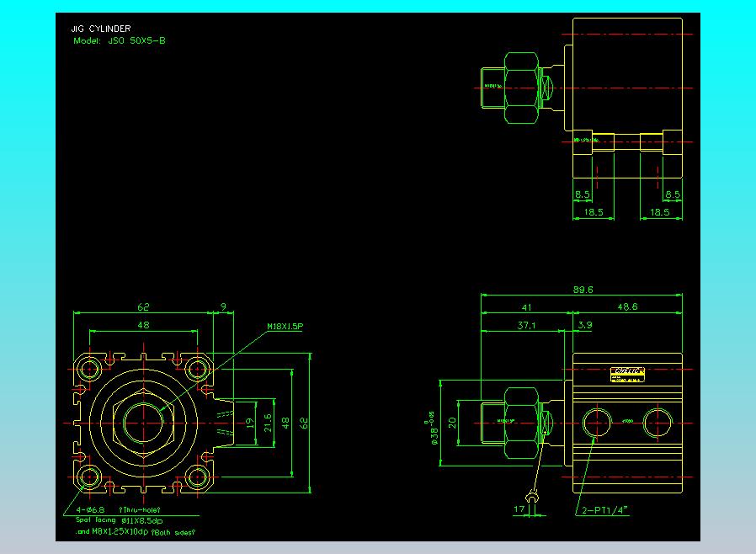Select the 21.6 vertical dimension
The height and width of the screenshot is (554, 756).
tap(268, 423)
